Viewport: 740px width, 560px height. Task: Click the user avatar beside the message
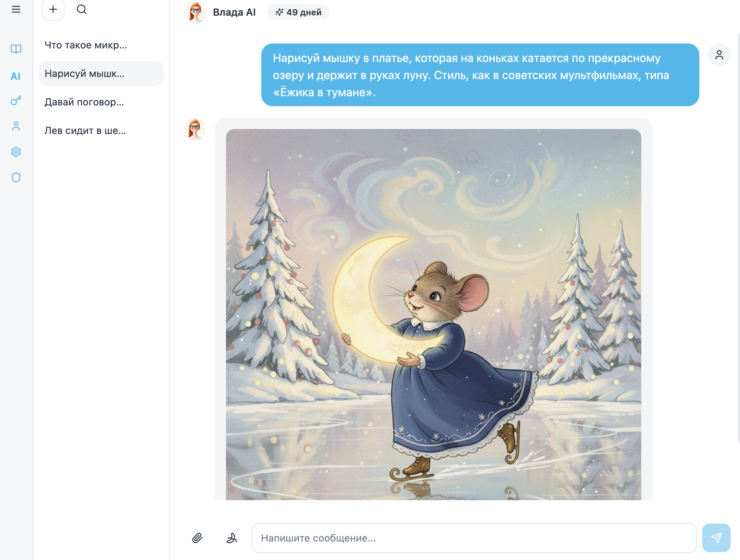click(x=719, y=55)
